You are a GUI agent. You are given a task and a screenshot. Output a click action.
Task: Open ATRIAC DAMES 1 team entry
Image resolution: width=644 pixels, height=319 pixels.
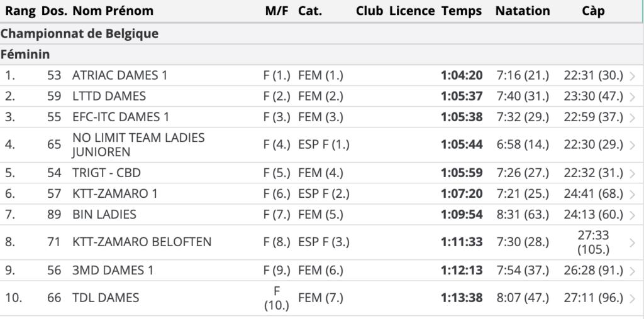[120, 75]
